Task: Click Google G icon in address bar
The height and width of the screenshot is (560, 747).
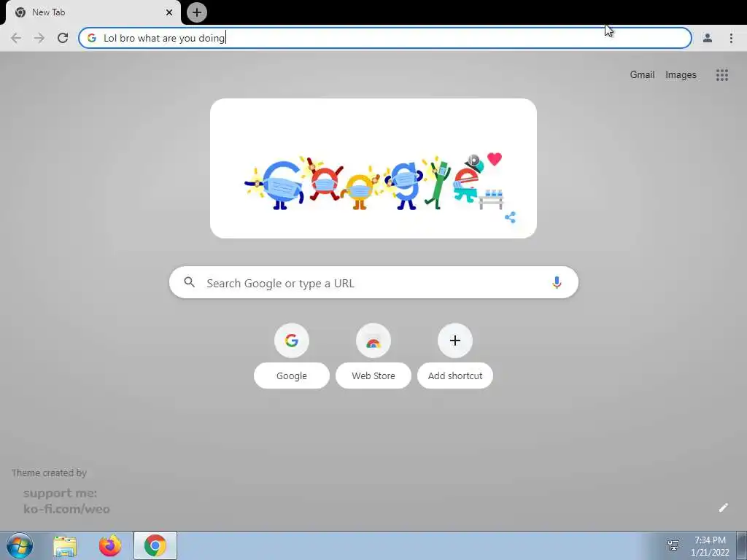Action: click(92, 38)
